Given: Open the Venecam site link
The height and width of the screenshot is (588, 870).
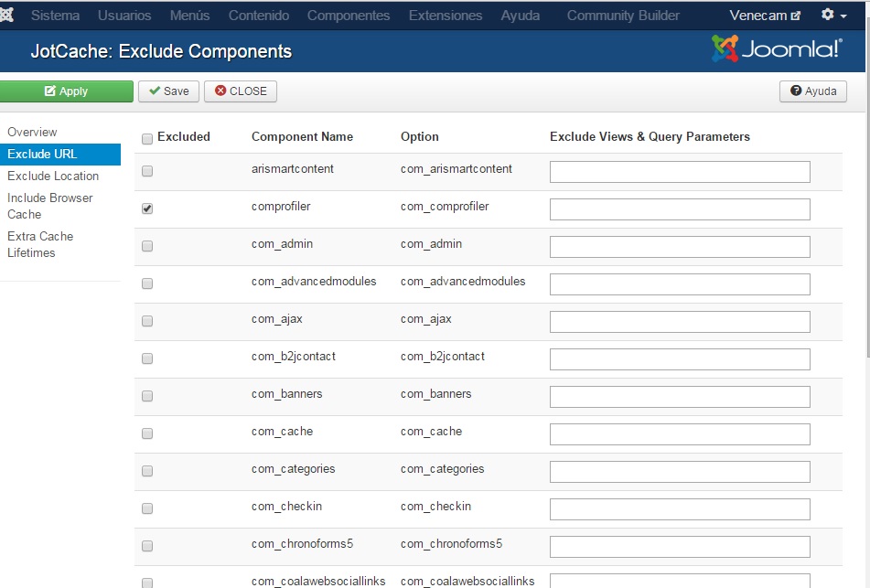Looking at the screenshot, I should click(765, 16).
